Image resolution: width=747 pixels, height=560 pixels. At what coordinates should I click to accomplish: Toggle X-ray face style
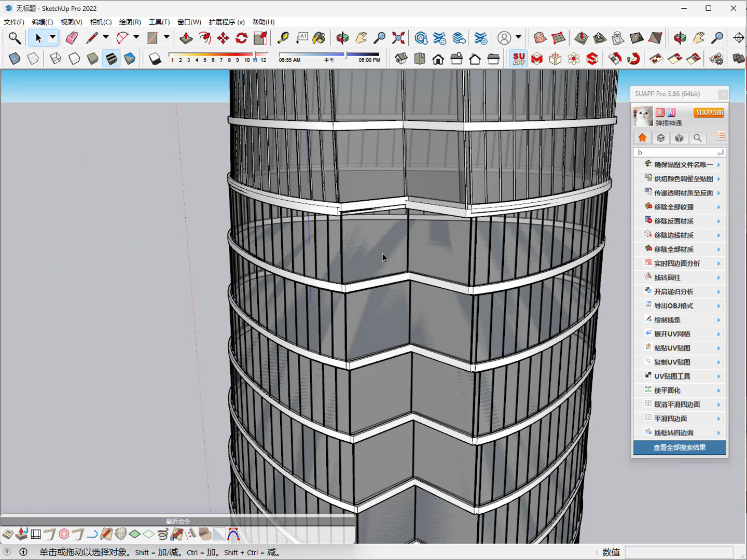[15, 59]
